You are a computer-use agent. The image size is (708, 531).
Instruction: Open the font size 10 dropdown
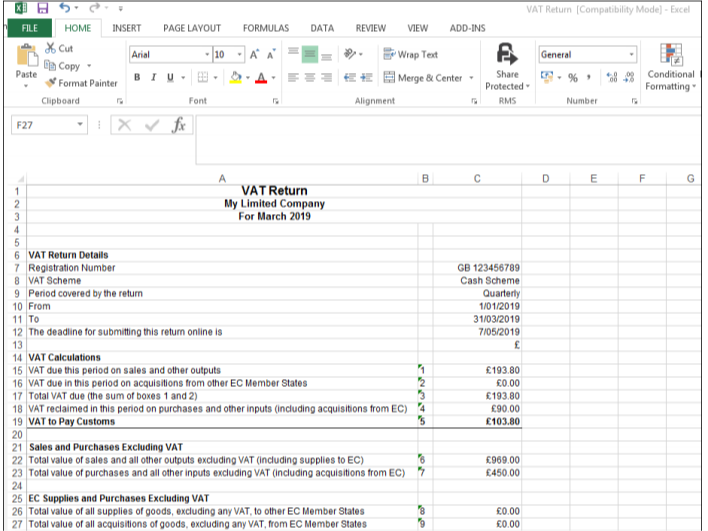click(240, 55)
